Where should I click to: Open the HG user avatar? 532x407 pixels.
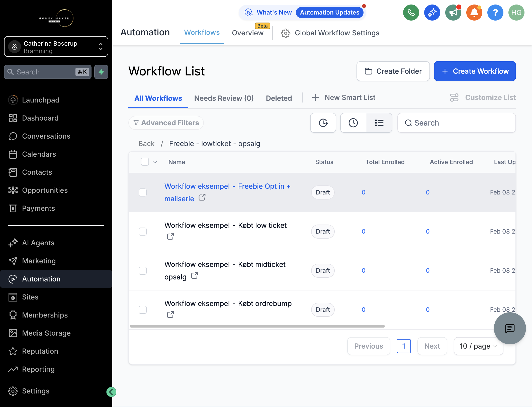[516, 13]
